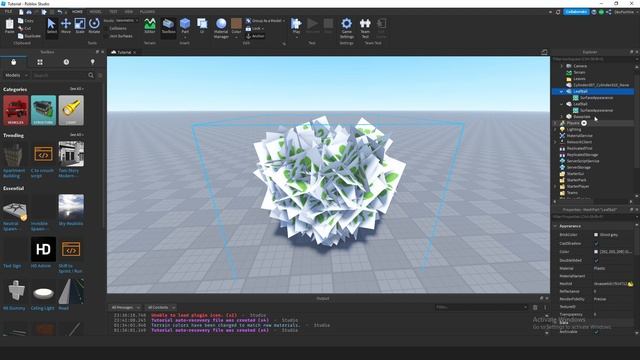The width and height of the screenshot is (640, 360).
Task: Click the undo arrow in quick access bar
Action: (59, 12)
